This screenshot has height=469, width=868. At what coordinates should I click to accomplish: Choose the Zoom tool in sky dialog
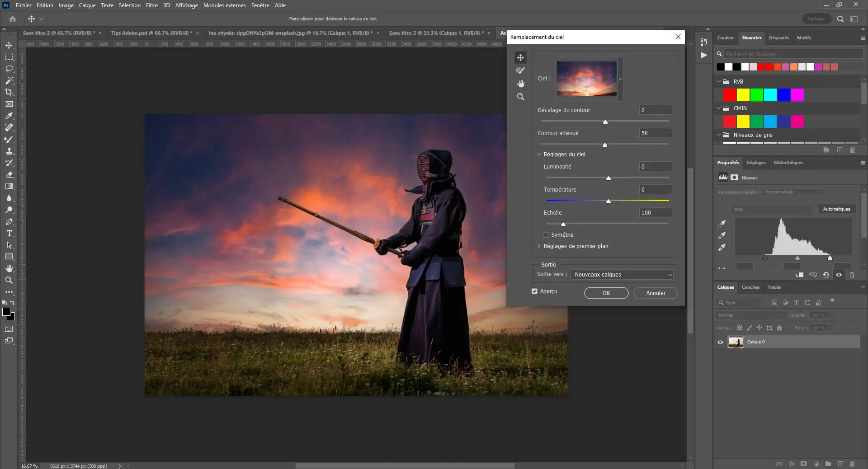520,97
